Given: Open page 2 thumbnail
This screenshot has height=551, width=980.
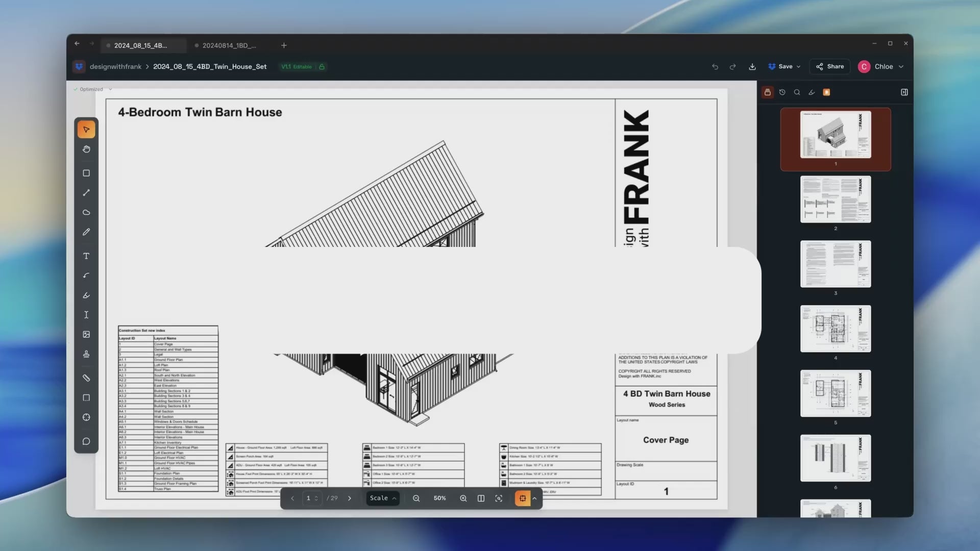Looking at the screenshot, I should [836, 199].
